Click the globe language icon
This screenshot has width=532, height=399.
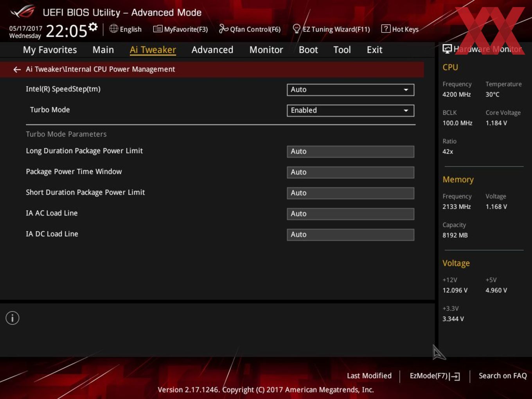pos(113,29)
